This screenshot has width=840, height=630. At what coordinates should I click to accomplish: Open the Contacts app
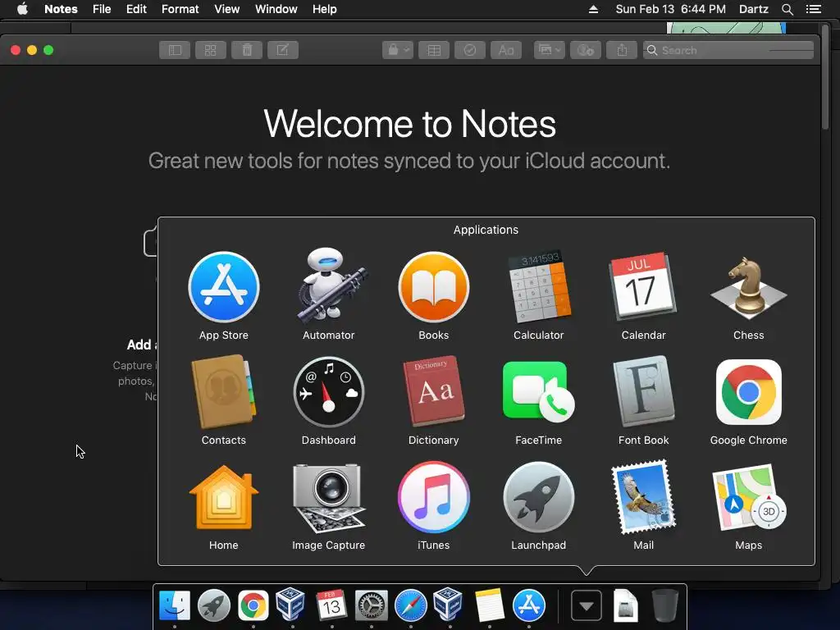[x=224, y=392]
